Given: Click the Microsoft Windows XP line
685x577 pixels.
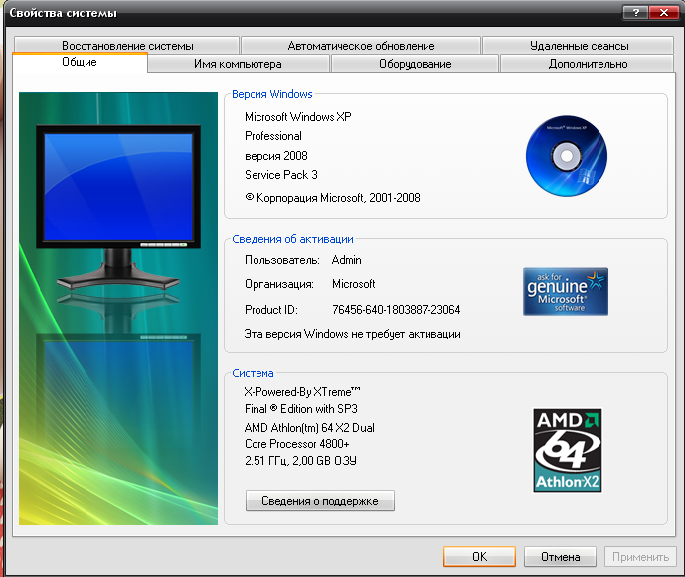Looking at the screenshot, I should pyautogui.click(x=298, y=117).
